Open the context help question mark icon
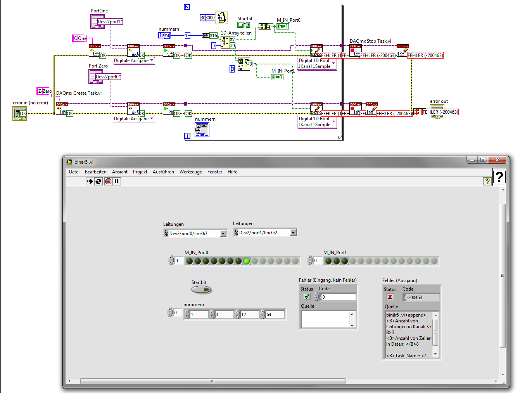The height and width of the screenshot is (393, 532). (499, 177)
